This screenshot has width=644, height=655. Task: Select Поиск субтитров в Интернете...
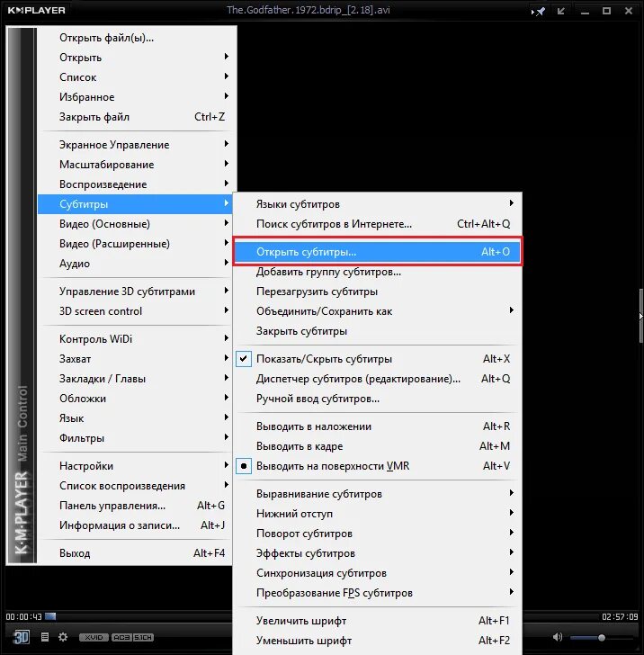tap(377, 224)
